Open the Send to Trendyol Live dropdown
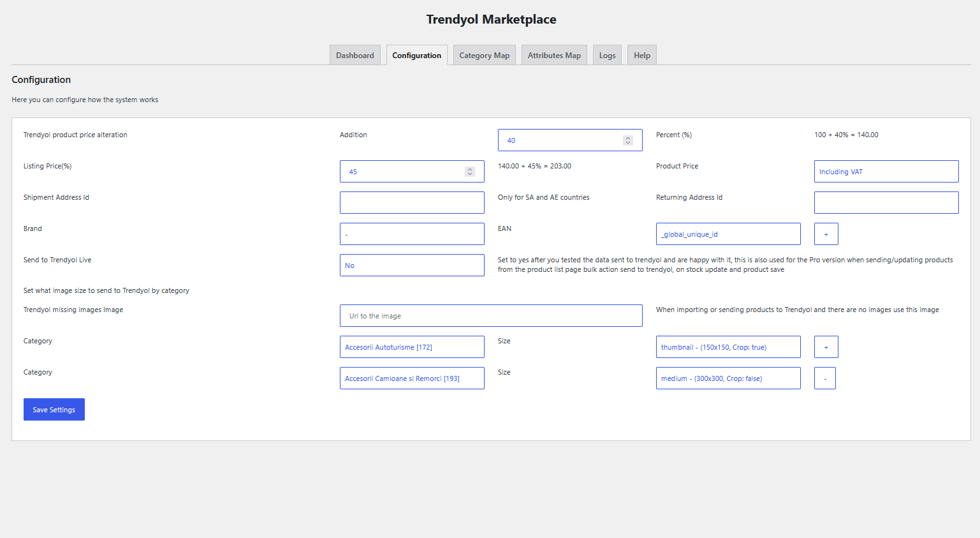980x538 pixels. 411,265
